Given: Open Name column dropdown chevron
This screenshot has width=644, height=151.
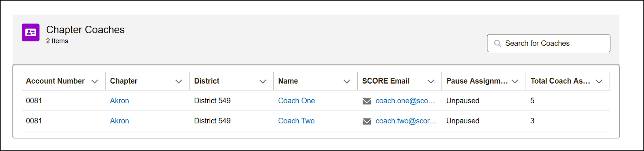Looking at the screenshot, I should click(347, 82).
